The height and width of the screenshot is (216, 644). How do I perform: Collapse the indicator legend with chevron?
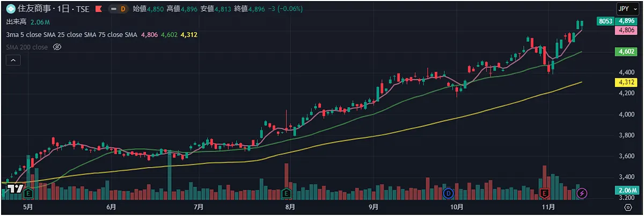pos(13,61)
